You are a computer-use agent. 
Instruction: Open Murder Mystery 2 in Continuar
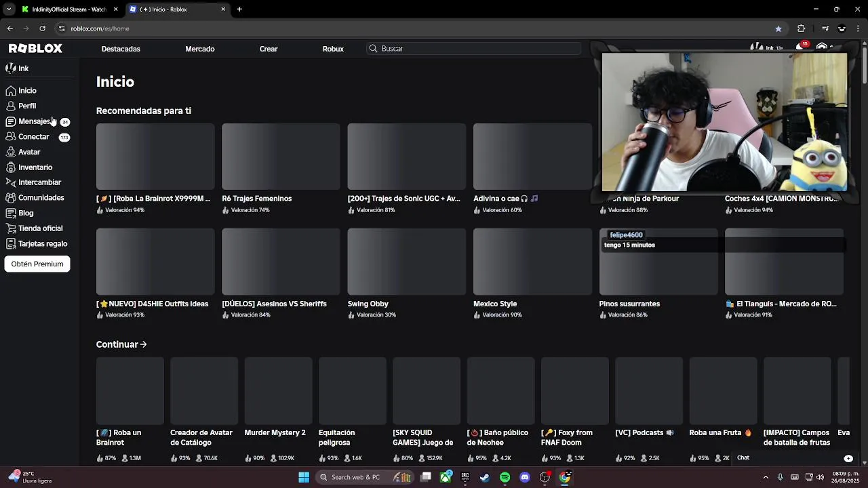click(278, 409)
